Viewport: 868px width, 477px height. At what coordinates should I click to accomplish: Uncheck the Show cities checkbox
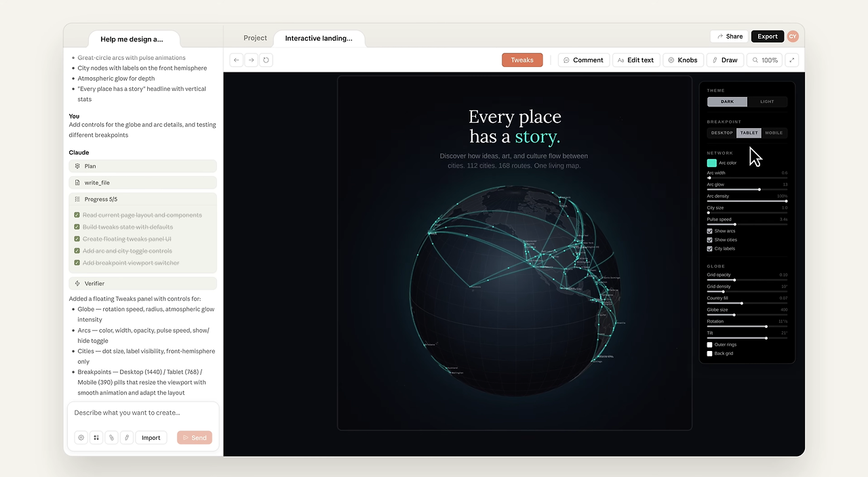(710, 240)
